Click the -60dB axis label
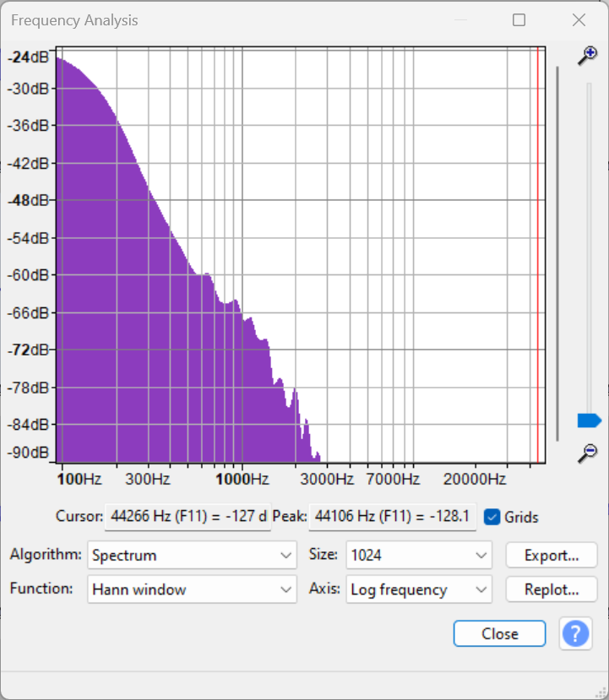609x700 pixels. [28, 274]
